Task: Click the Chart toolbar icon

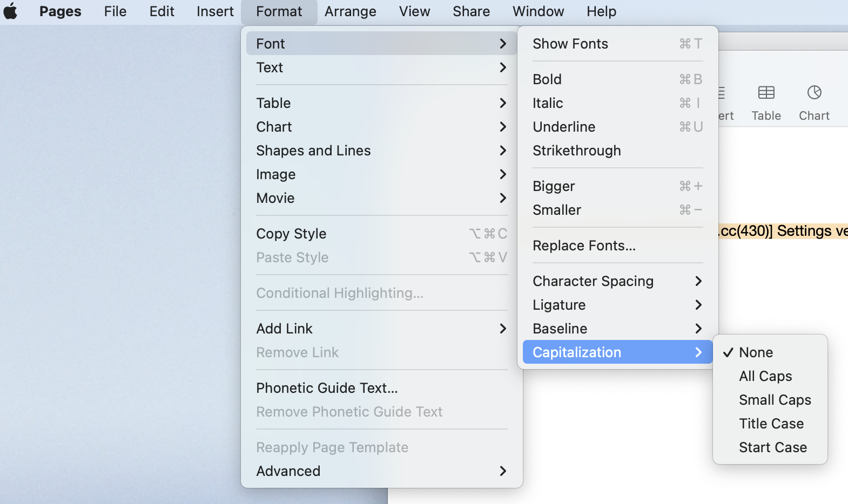Action: click(x=814, y=100)
